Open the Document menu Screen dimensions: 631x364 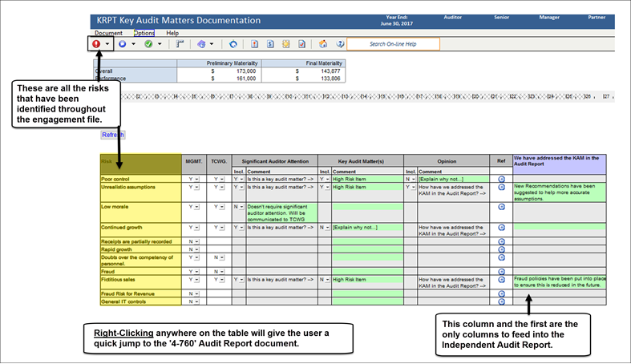pyautogui.click(x=108, y=33)
